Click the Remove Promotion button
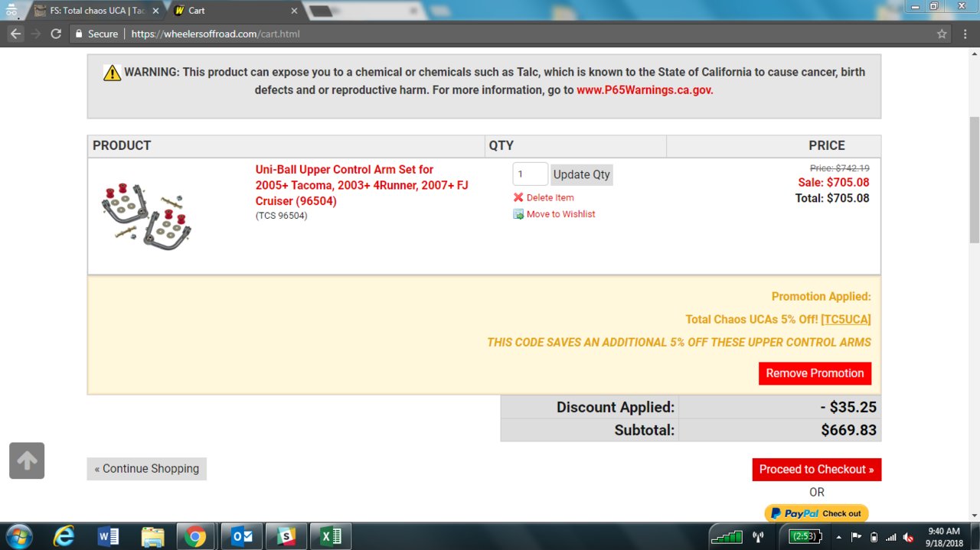 pos(815,373)
